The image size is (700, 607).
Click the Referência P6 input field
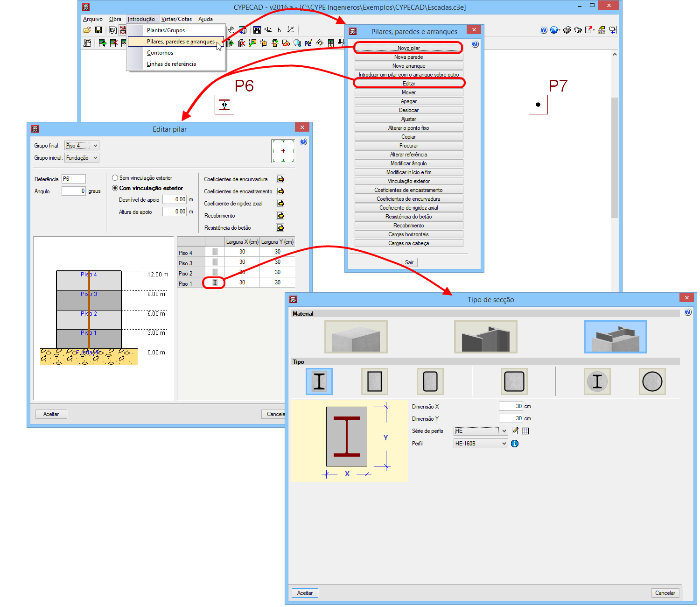pos(74,179)
